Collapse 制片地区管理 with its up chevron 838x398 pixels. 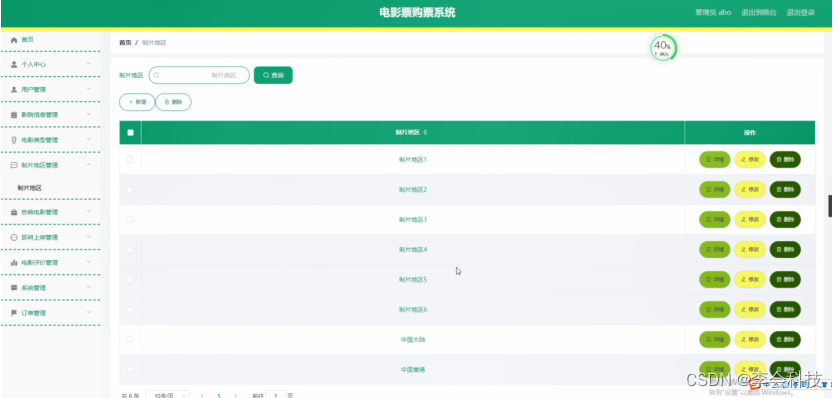click(x=89, y=165)
